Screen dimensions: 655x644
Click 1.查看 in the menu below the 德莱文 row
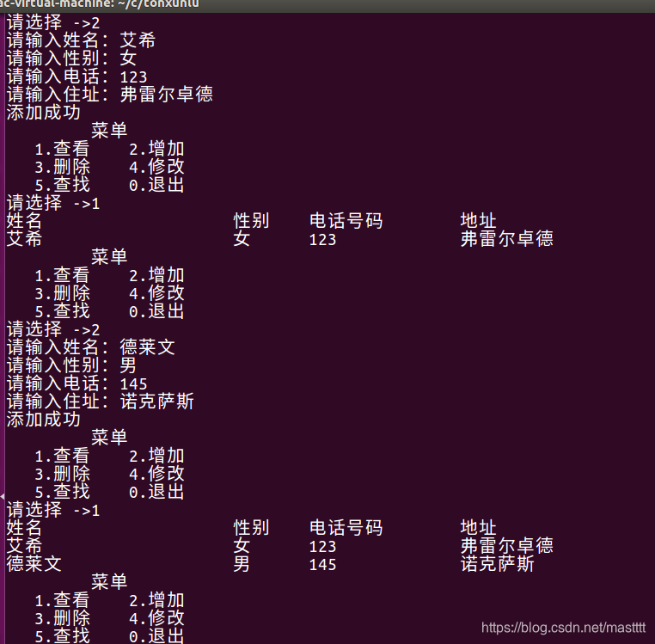(x=62, y=600)
